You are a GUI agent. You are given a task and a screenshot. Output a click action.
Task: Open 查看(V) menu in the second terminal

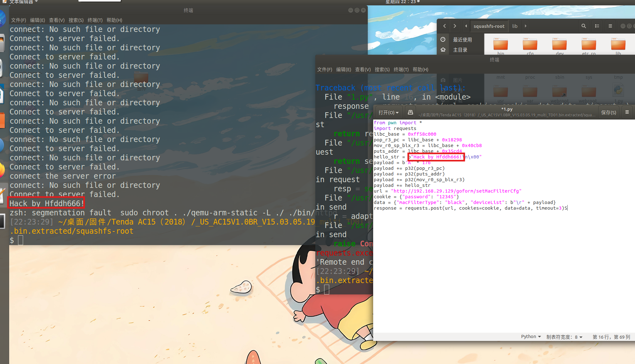(x=363, y=70)
